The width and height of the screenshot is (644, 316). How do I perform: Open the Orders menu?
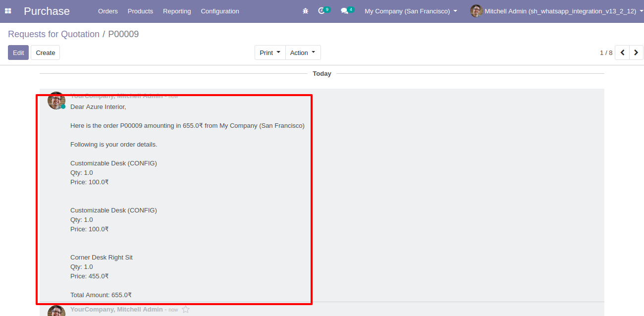tap(108, 11)
